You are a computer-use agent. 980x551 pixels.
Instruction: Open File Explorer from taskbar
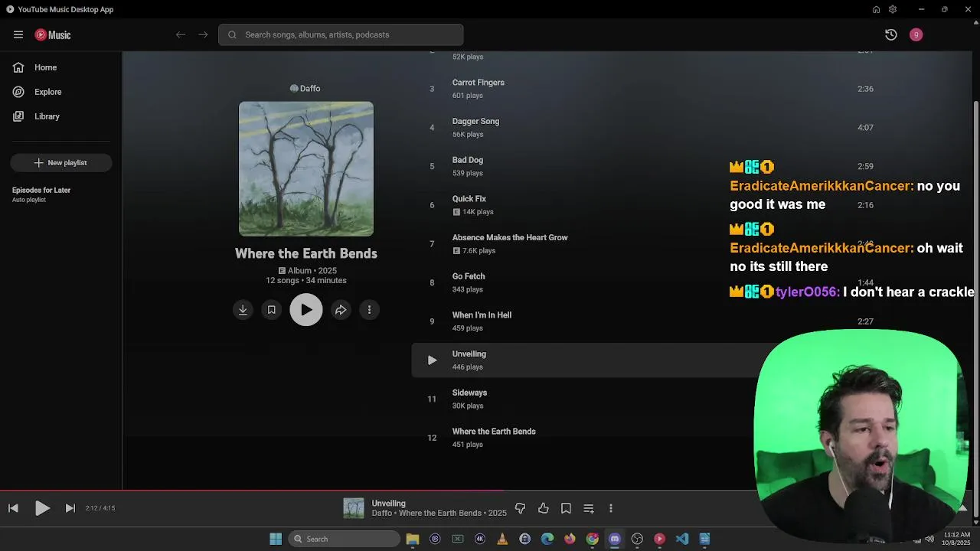click(x=413, y=539)
